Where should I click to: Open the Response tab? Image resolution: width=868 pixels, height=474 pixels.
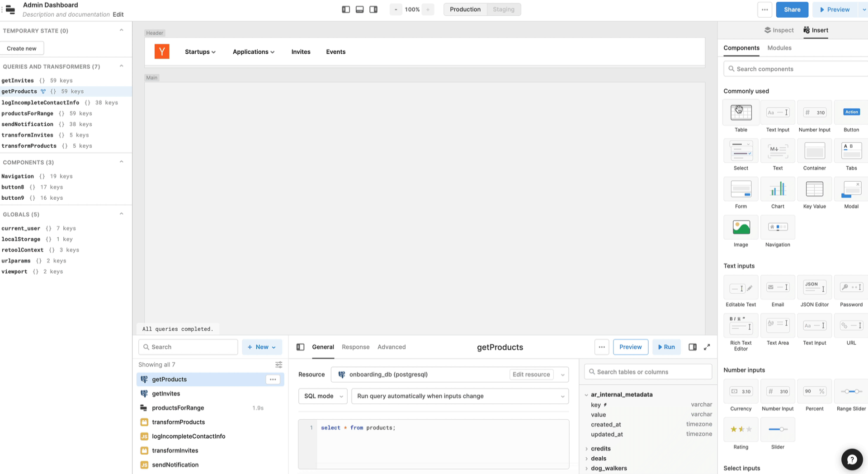[355, 347]
